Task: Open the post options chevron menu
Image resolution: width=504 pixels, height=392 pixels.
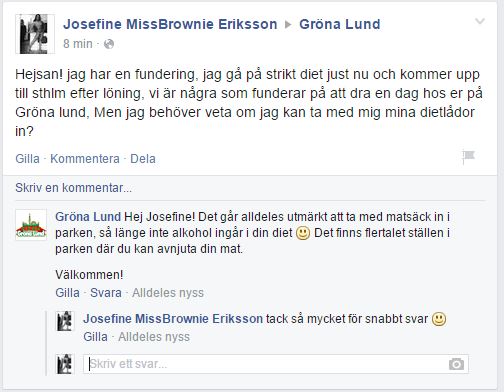Action: coord(480,22)
